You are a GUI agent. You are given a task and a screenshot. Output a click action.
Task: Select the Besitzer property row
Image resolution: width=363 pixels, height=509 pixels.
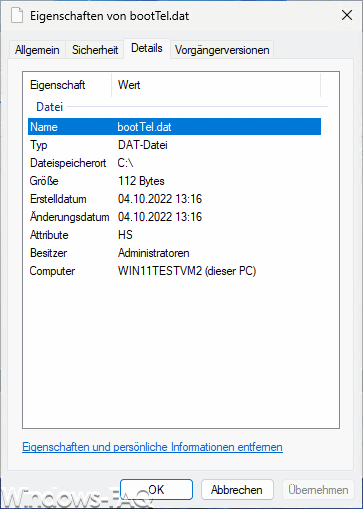point(174,253)
